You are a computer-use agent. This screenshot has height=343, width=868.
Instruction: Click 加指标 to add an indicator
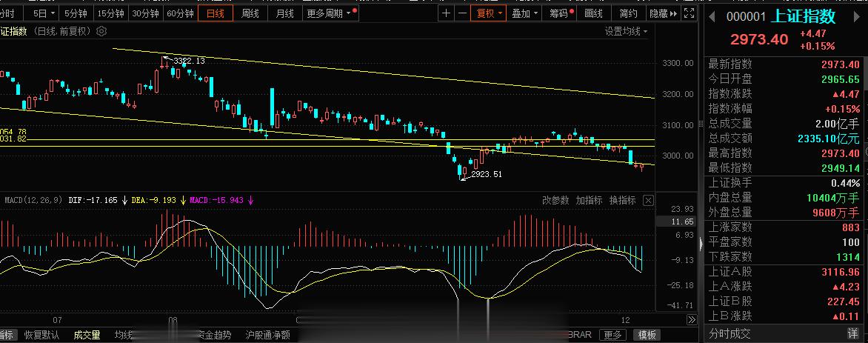pos(589,200)
